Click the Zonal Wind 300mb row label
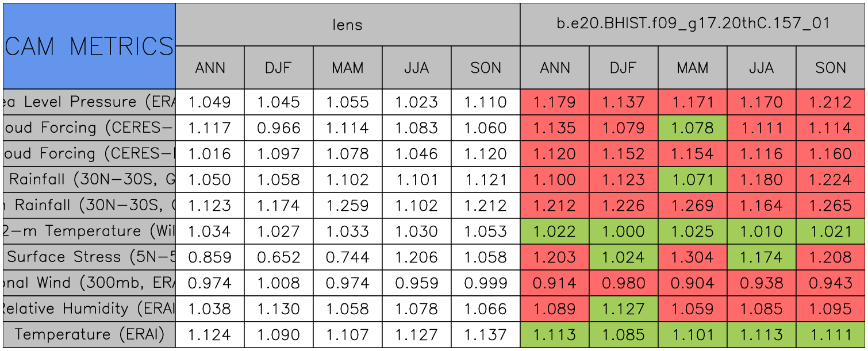 [89, 283]
